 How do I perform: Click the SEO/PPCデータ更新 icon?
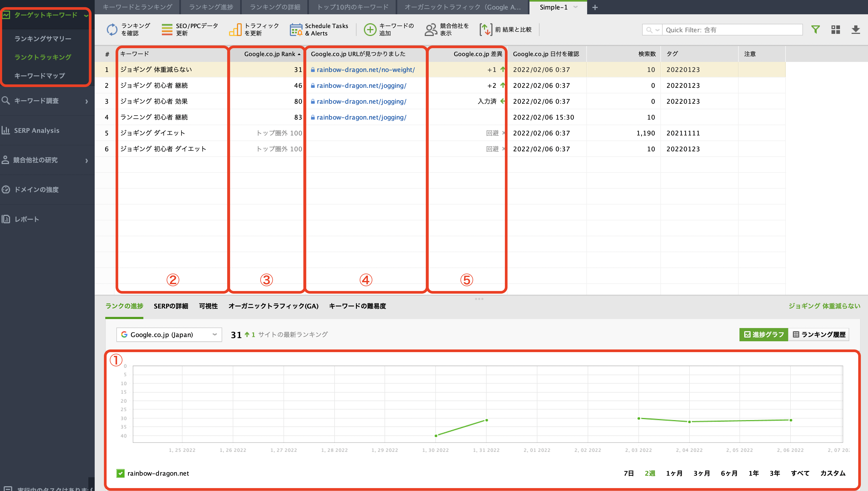[x=167, y=30]
